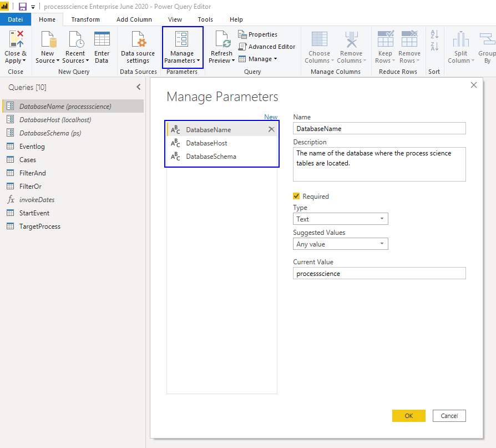Click the Current Value field
The height and width of the screenshot is (448, 496).
coord(379,273)
